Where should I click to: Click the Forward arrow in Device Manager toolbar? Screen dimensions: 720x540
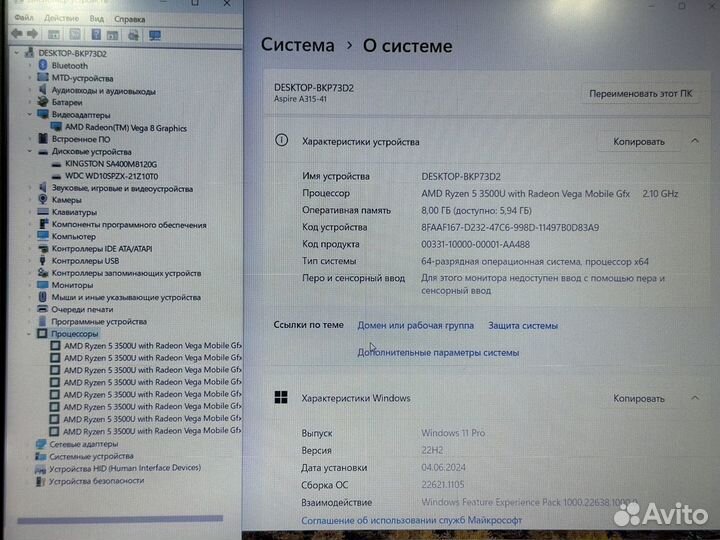[33, 34]
